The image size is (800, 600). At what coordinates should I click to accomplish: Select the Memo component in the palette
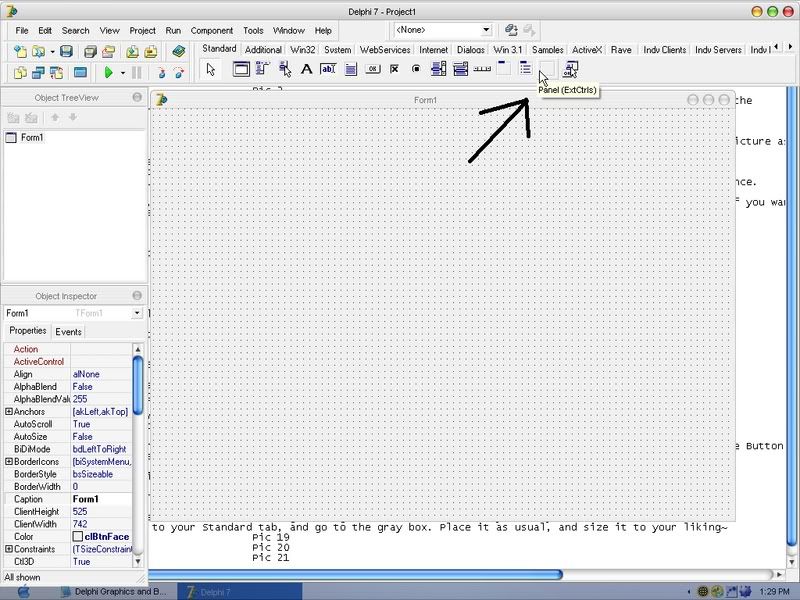350,69
